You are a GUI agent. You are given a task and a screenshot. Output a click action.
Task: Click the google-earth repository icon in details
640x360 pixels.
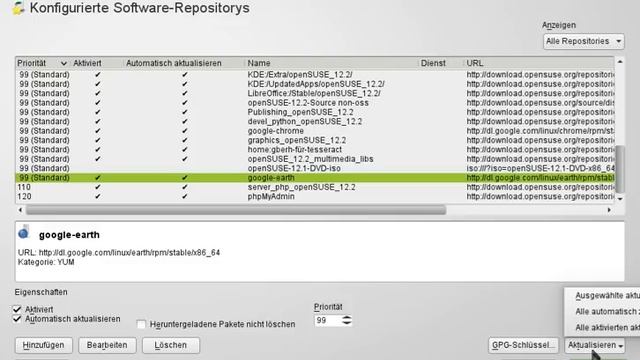[24, 232]
